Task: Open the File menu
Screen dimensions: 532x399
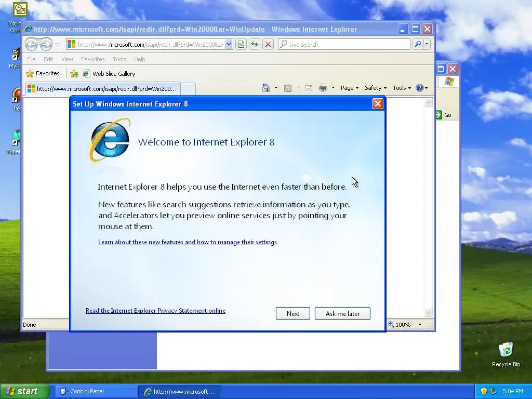Action: coord(31,59)
